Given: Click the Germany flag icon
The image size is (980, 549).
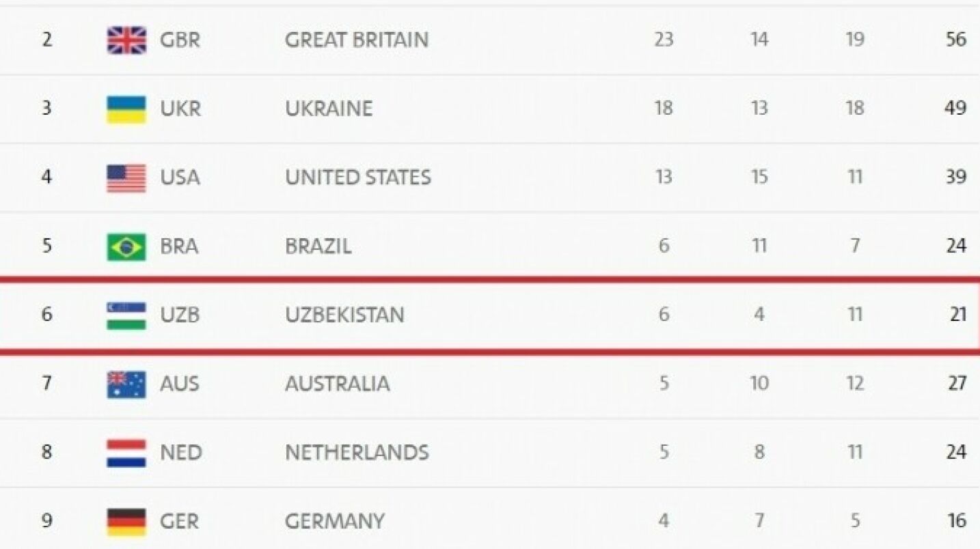Looking at the screenshot, I should (126, 522).
